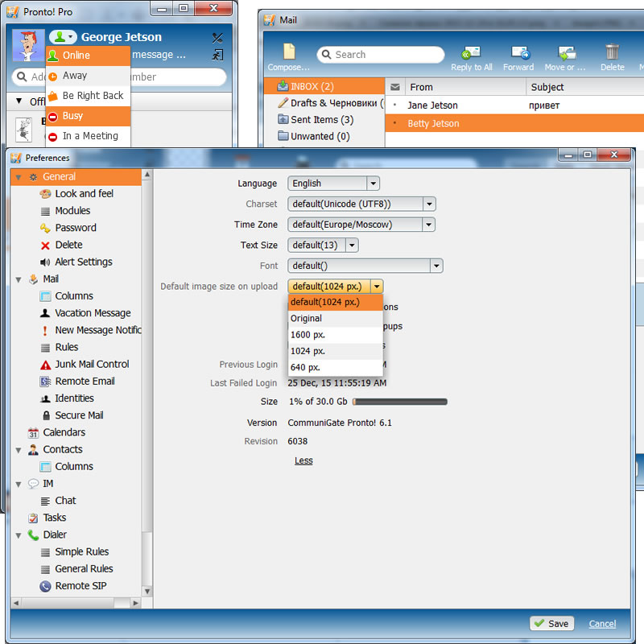Sort mail by From column
The height and width of the screenshot is (644, 644).
(465, 87)
